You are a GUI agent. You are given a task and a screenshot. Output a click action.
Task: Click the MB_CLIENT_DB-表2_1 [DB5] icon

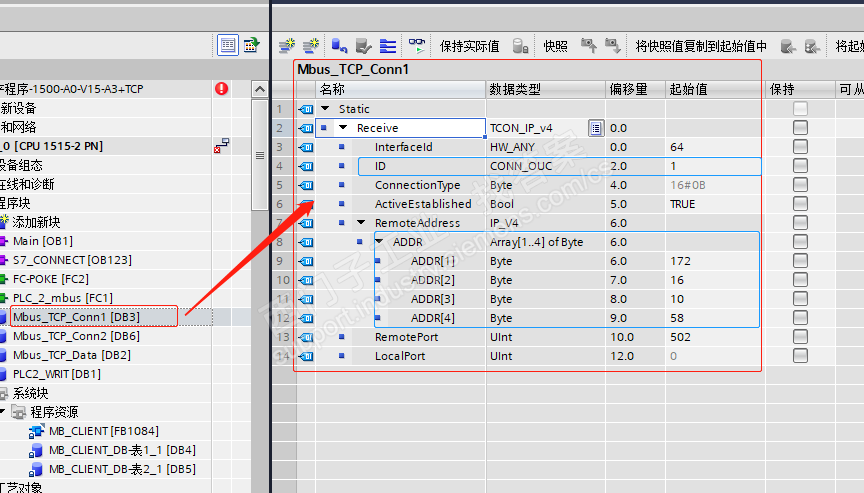tap(36, 469)
